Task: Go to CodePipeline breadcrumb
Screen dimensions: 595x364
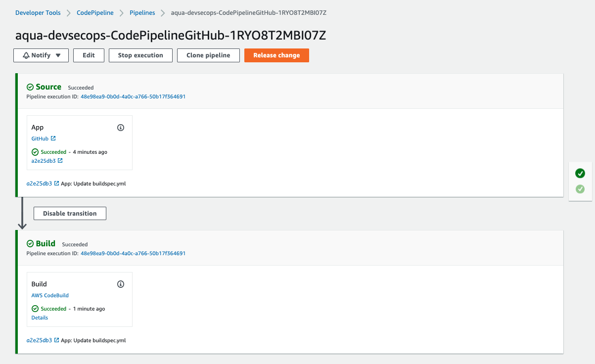Action: (x=95, y=13)
